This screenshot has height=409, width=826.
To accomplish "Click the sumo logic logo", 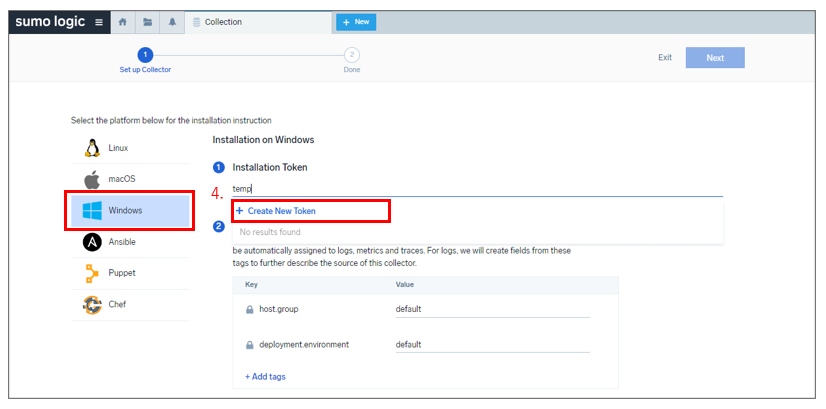I will pyautogui.click(x=50, y=22).
